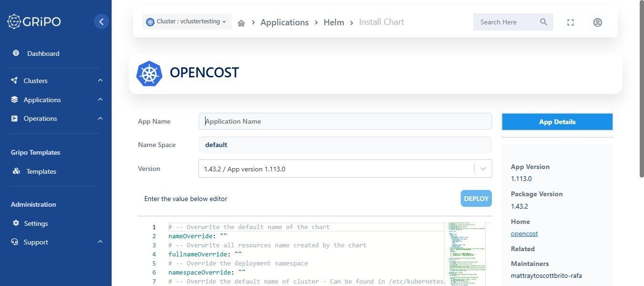
Task: Open the user profile icon
Action: 597,22
